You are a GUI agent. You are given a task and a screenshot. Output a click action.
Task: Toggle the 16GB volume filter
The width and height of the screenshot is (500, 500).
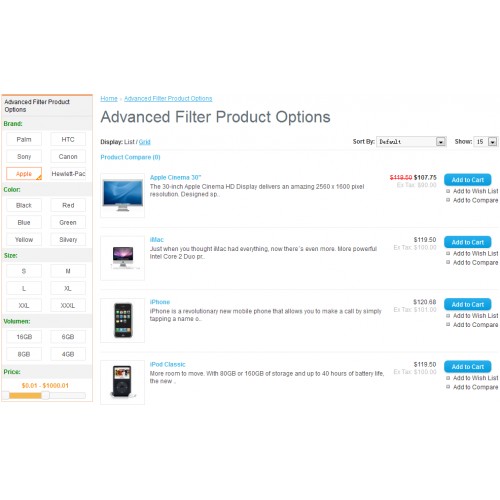pos(24,337)
